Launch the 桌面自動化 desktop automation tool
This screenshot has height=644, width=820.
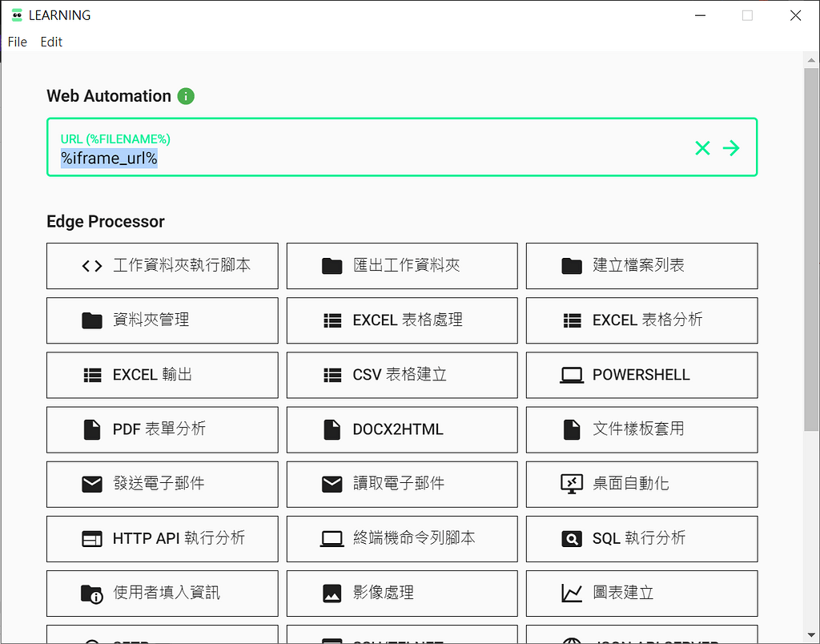(x=641, y=484)
